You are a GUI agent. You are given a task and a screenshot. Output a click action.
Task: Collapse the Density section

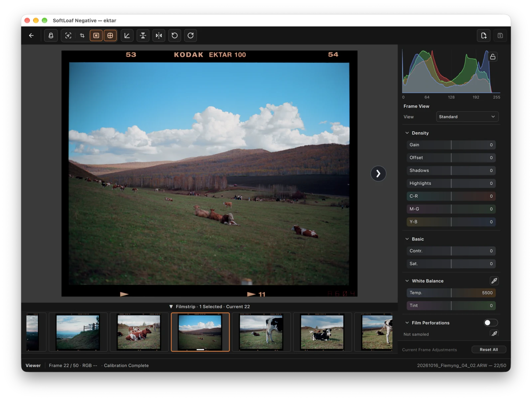click(x=407, y=133)
